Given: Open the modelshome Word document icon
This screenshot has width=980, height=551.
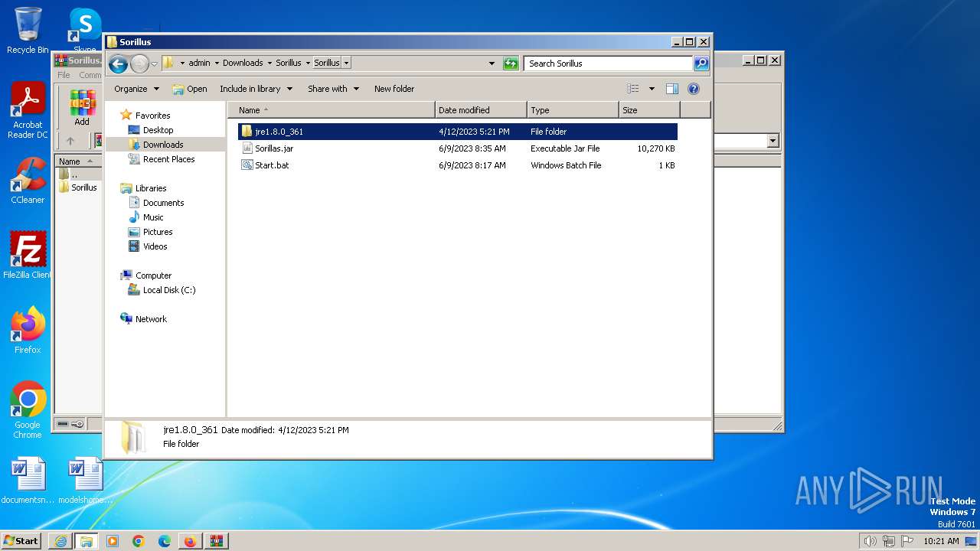Looking at the screenshot, I should 85,481.
